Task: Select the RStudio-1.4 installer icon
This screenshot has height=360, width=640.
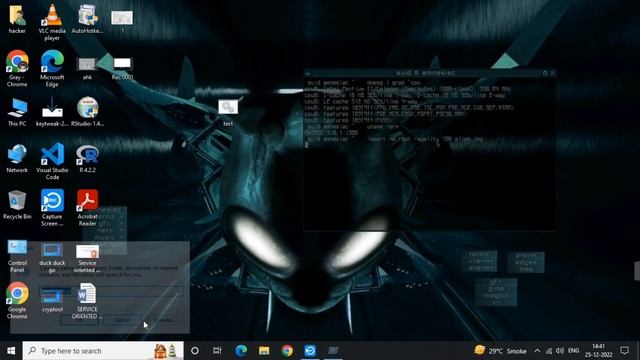Action: point(87,112)
